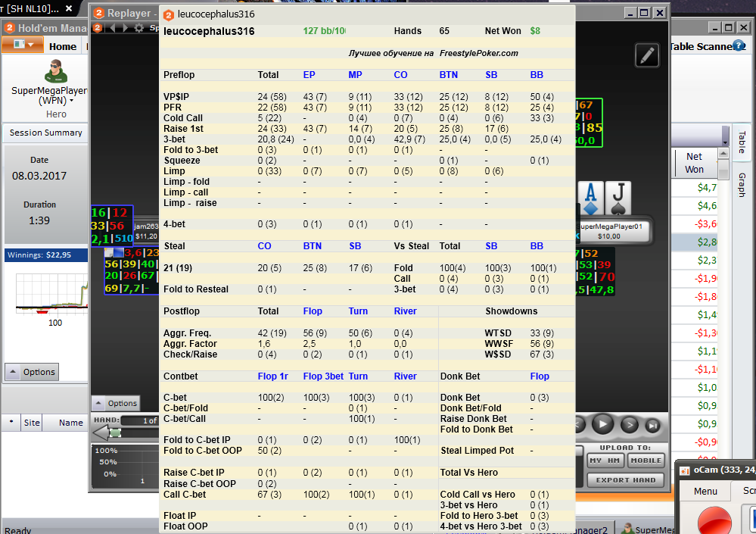
Task: Click the replayer settings gear icon
Action: 138,28
